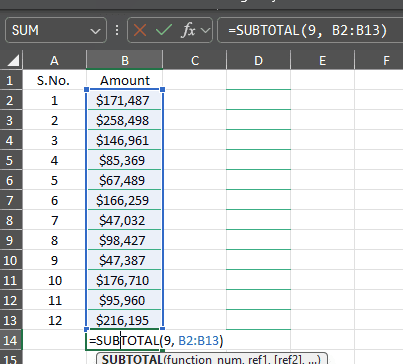Select row 10 header
The image size is (403, 364).
[10, 260]
